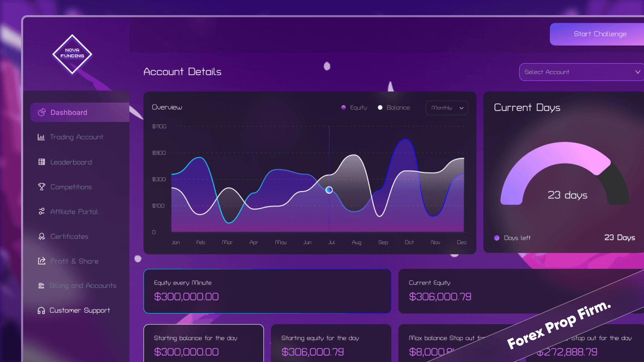Click the Dec month axis label
The height and width of the screenshot is (362, 644).
click(x=462, y=242)
